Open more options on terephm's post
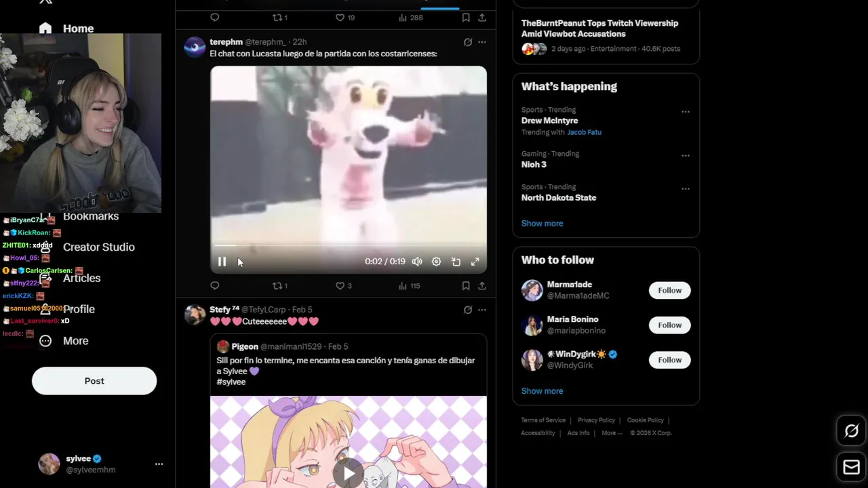This screenshot has height=488, width=868. [x=482, y=42]
